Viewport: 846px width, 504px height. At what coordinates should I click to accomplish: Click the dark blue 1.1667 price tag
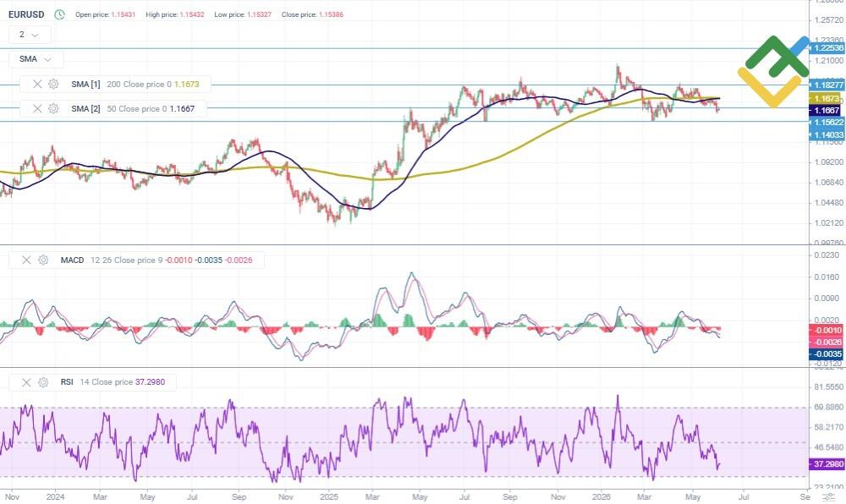[826, 111]
